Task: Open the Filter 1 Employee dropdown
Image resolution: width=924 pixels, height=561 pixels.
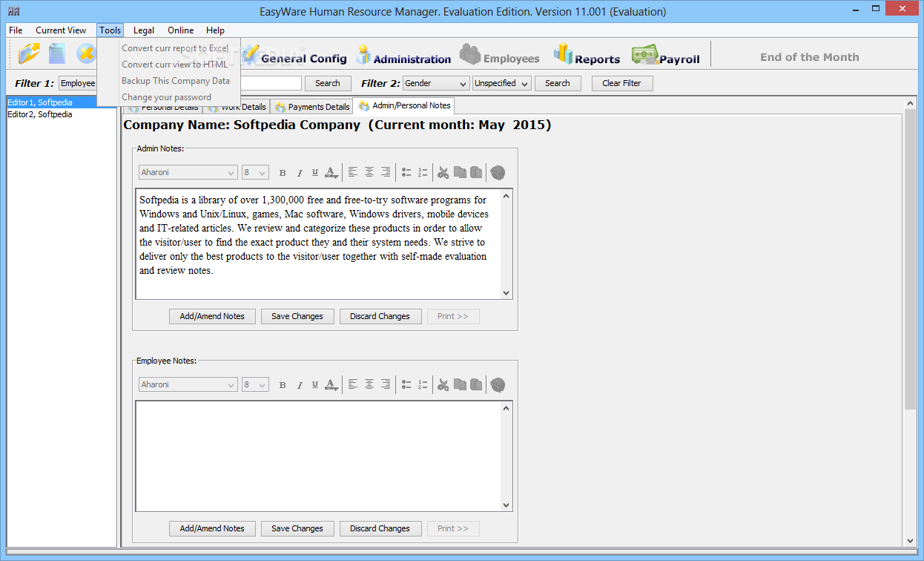Action: 78,83
